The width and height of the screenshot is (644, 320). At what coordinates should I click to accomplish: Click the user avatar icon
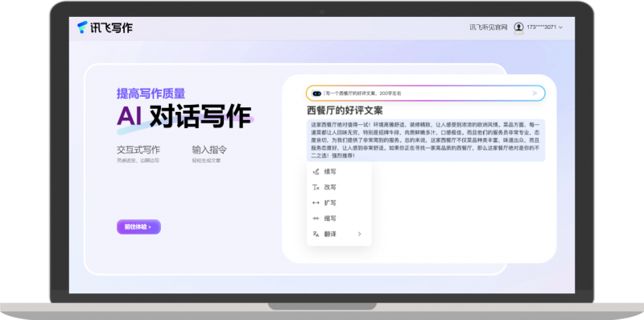518,27
